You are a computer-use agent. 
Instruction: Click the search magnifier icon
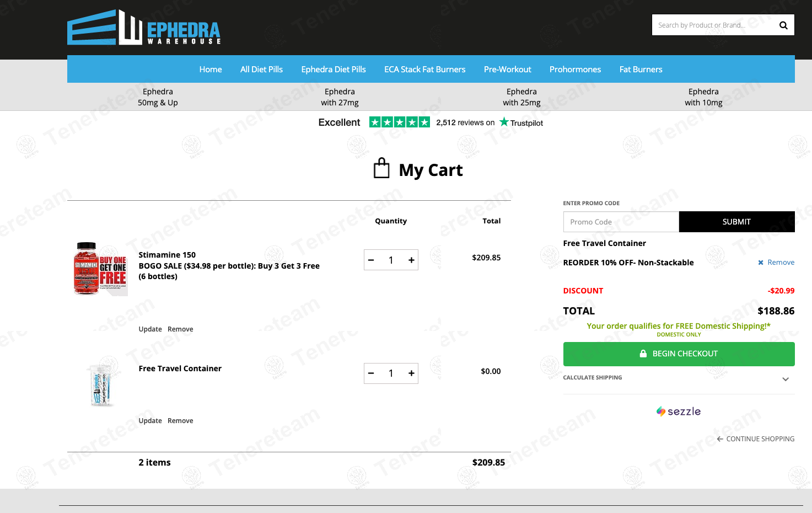coord(783,25)
